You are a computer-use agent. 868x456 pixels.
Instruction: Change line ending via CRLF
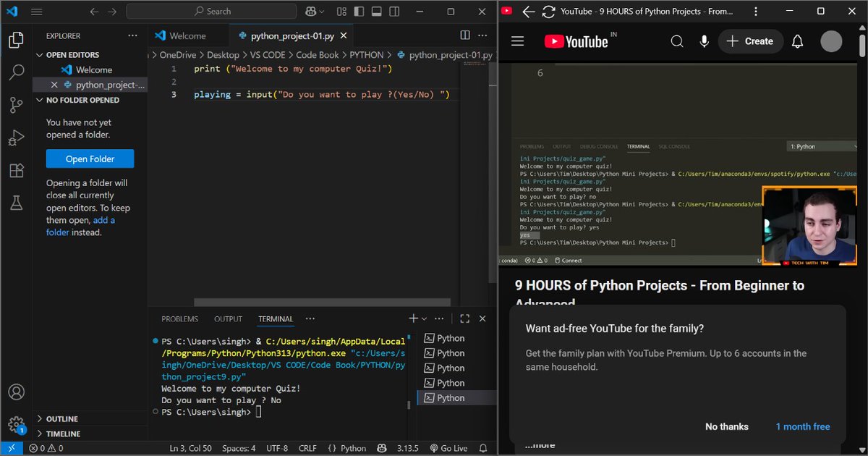307,448
